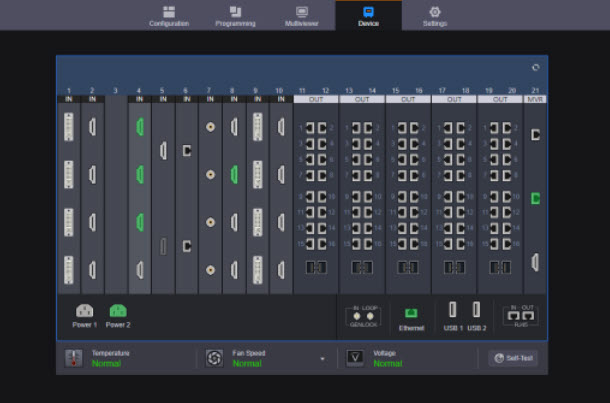610x403 pixels.
Task: Open the Multiviewer tab
Action: pos(302,15)
